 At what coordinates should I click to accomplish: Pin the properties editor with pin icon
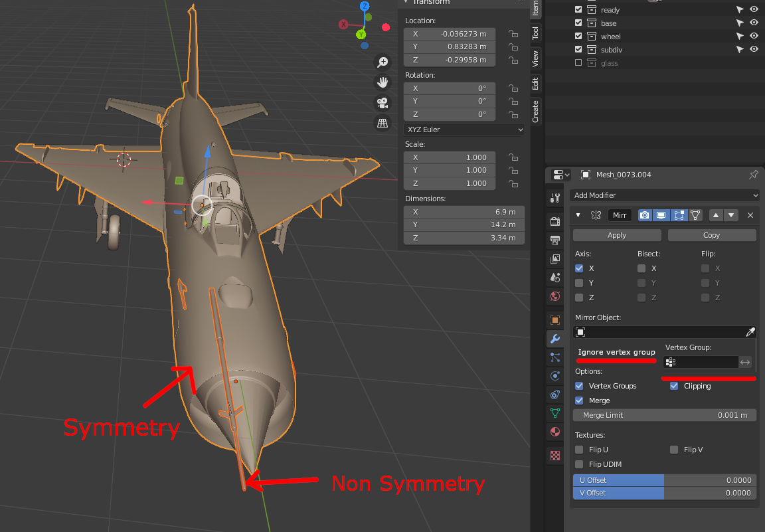[x=754, y=175]
